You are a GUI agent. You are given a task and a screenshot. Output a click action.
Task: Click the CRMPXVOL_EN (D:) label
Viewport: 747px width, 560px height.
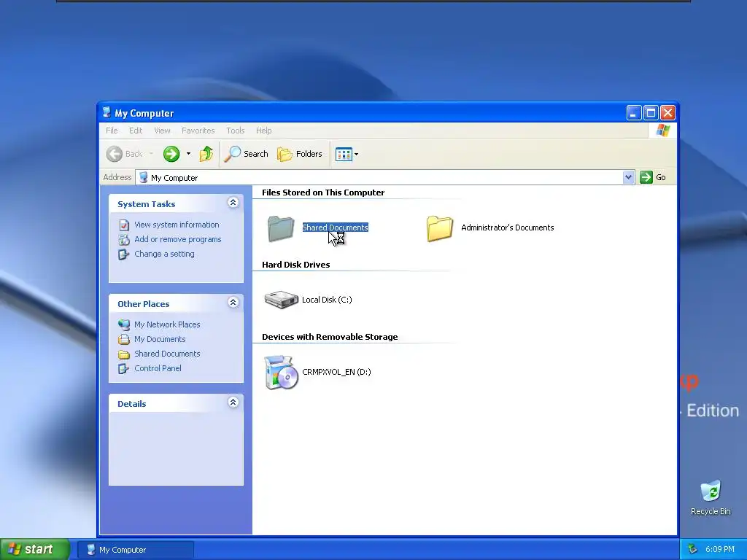(336, 372)
